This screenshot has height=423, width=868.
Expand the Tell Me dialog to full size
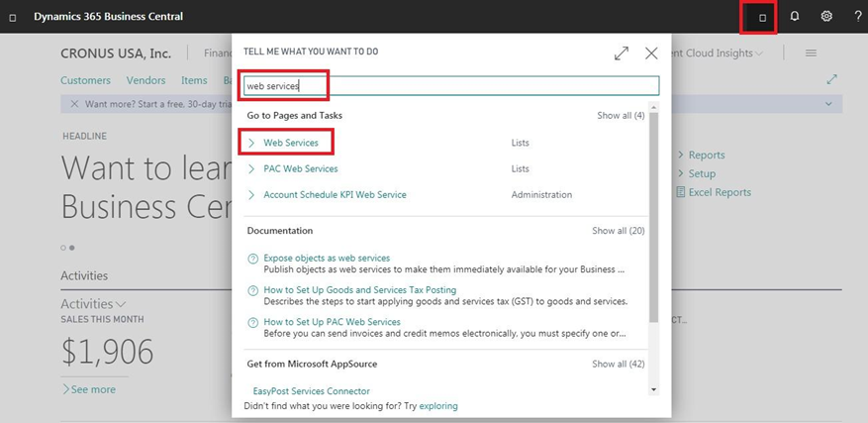(x=622, y=53)
